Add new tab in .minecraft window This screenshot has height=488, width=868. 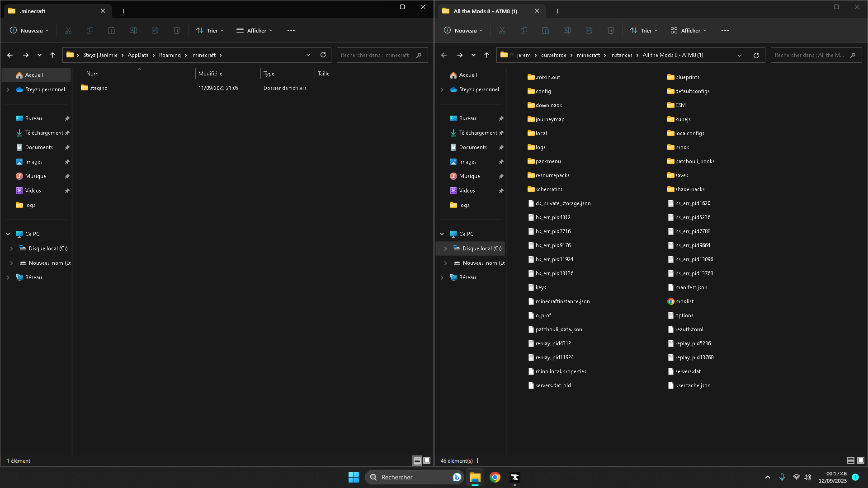(123, 11)
